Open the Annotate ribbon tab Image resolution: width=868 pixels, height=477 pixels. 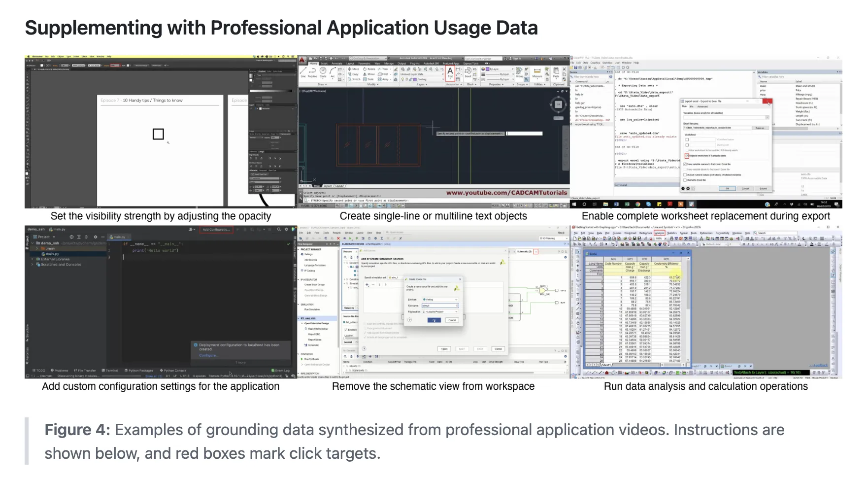pyautogui.click(x=336, y=64)
